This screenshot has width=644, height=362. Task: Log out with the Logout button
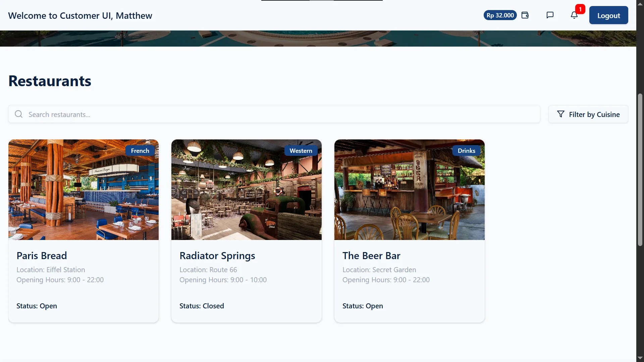click(x=608, y=15)
